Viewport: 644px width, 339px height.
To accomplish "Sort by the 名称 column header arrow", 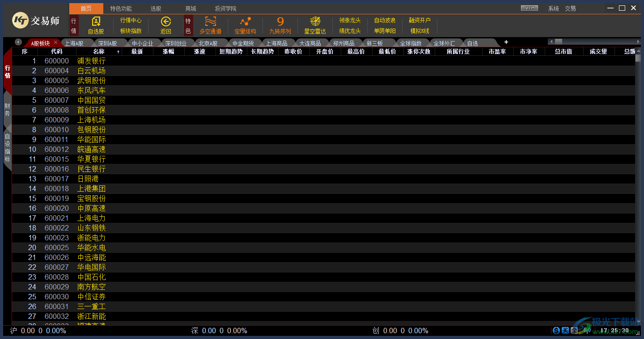I will pos(118,52).
